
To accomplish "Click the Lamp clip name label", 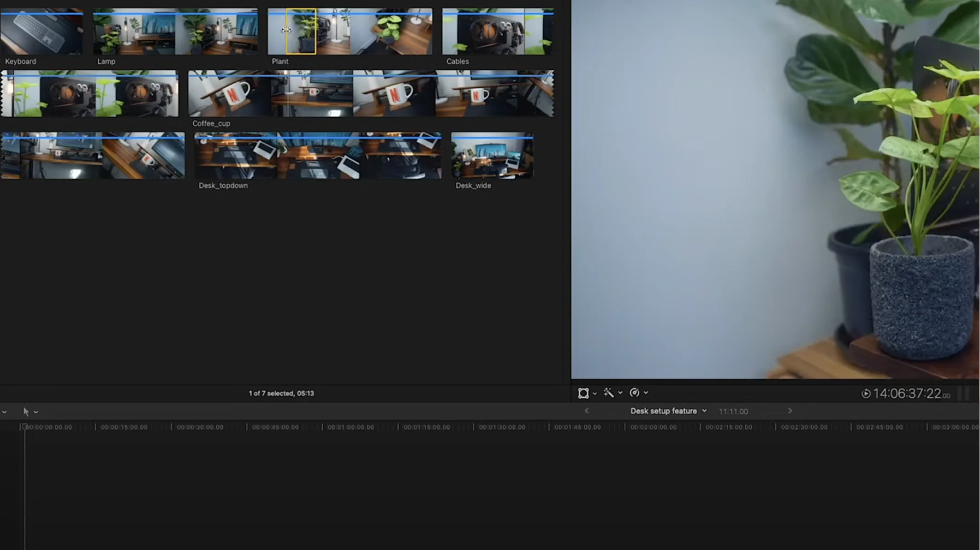I will 106,61.
